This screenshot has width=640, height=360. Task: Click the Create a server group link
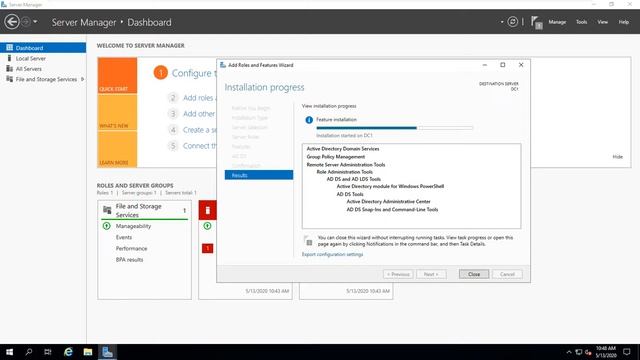coord(200,130)
